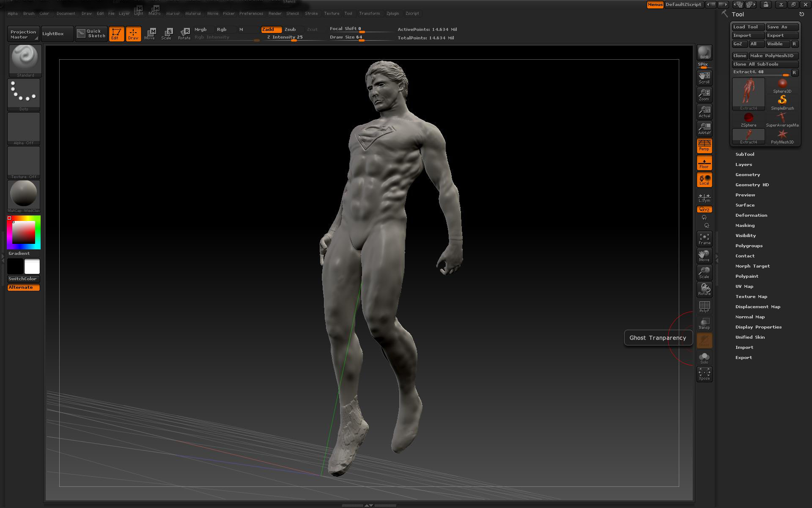Toggle Local transformations

(x=704, y=179)
